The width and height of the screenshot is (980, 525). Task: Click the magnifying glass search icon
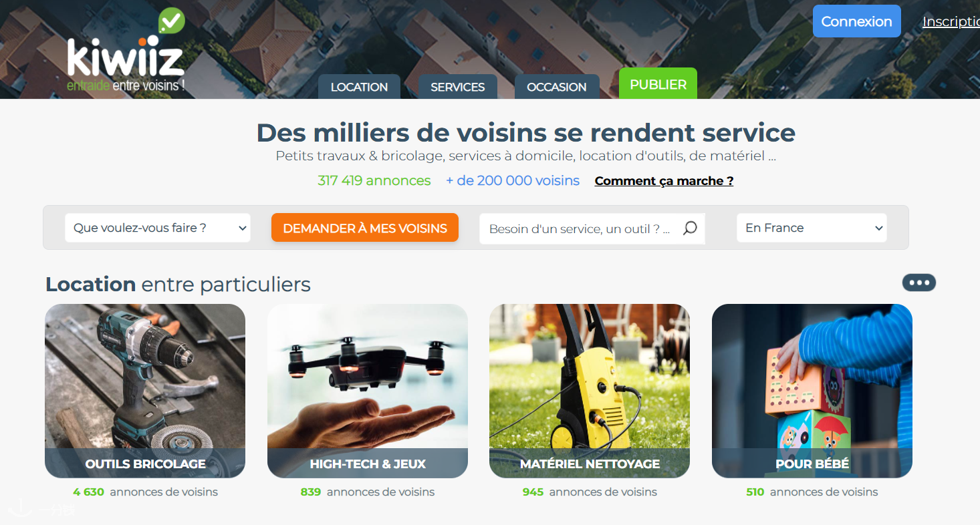[x=690, y=228]
